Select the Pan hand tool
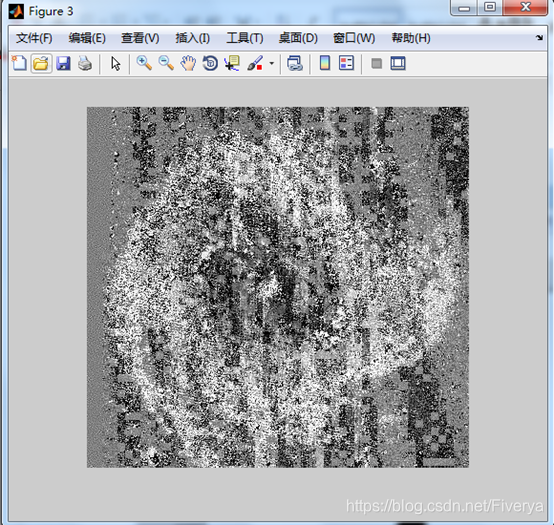The height and width of the screenshot is (525, 554). pyautogui.click(x=188, y=64)
